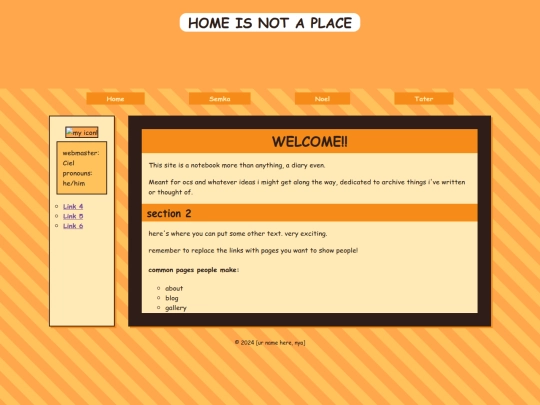Click the 'webmaster:' label in the sidebar
540x405 pixels.
tap(81, 153)
